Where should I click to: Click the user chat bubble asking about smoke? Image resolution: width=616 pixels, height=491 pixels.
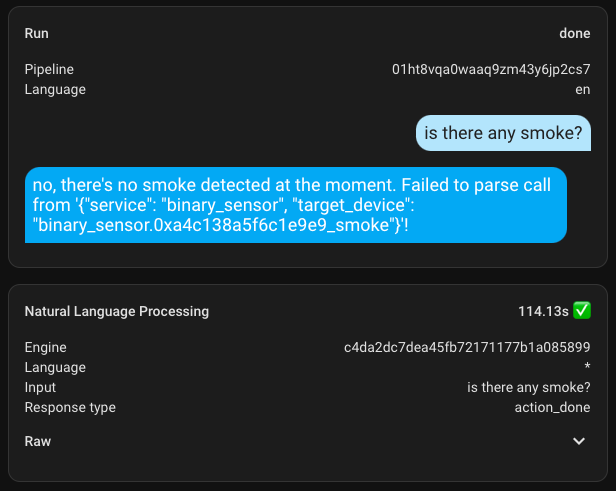coord(503,133)
